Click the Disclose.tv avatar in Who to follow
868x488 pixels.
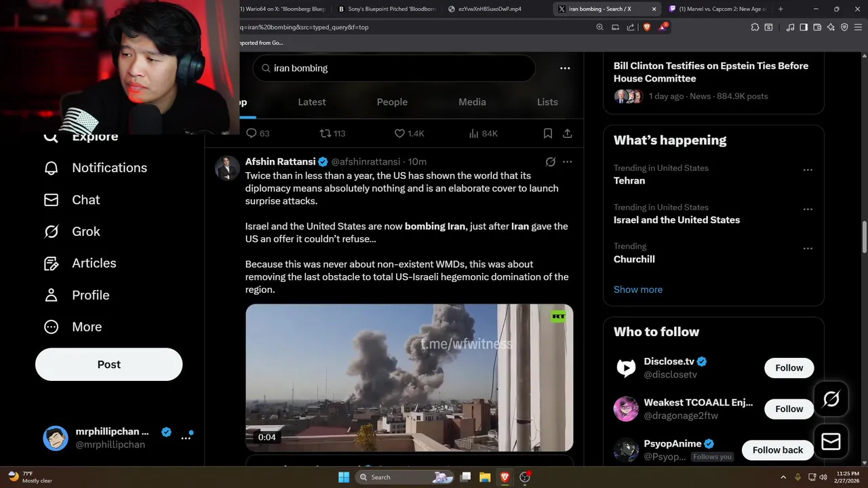626,368
